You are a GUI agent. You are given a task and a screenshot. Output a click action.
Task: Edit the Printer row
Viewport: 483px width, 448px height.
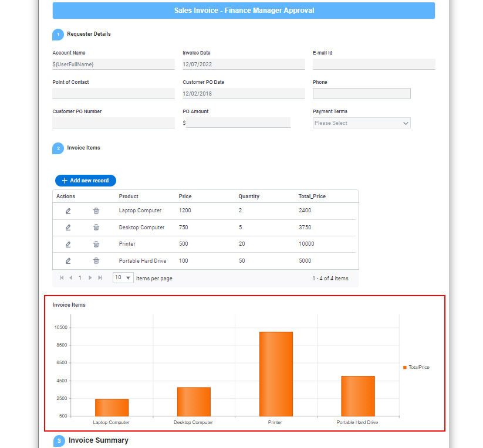[68, 245]
